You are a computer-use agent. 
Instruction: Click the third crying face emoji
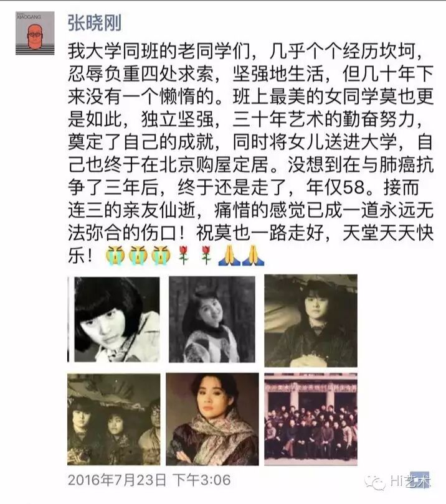[x=161, y=255]
